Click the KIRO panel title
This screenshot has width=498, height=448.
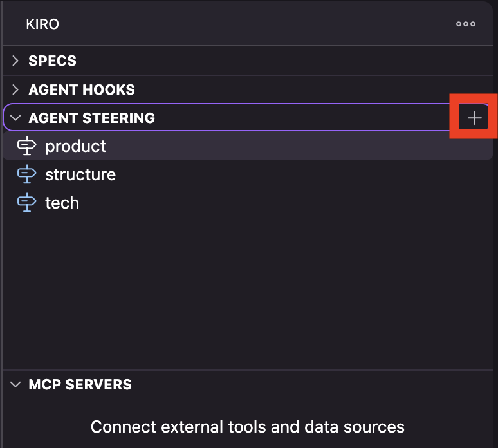coord(42,24)
